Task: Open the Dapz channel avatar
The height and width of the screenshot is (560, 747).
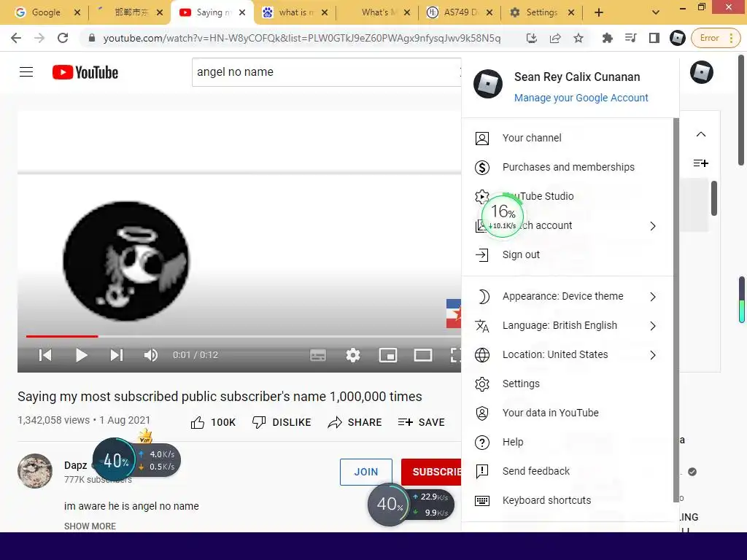Action: (35, 471)
